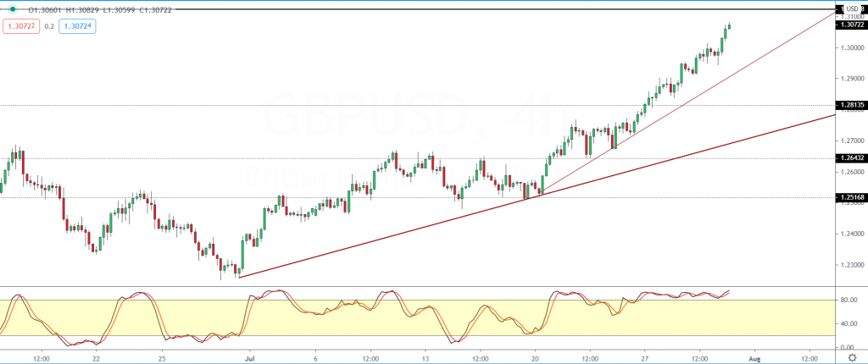Viewport: 868px width, 364px height.
Task: Click the 1.27000 price axis label
Action: tap(851, 141)
